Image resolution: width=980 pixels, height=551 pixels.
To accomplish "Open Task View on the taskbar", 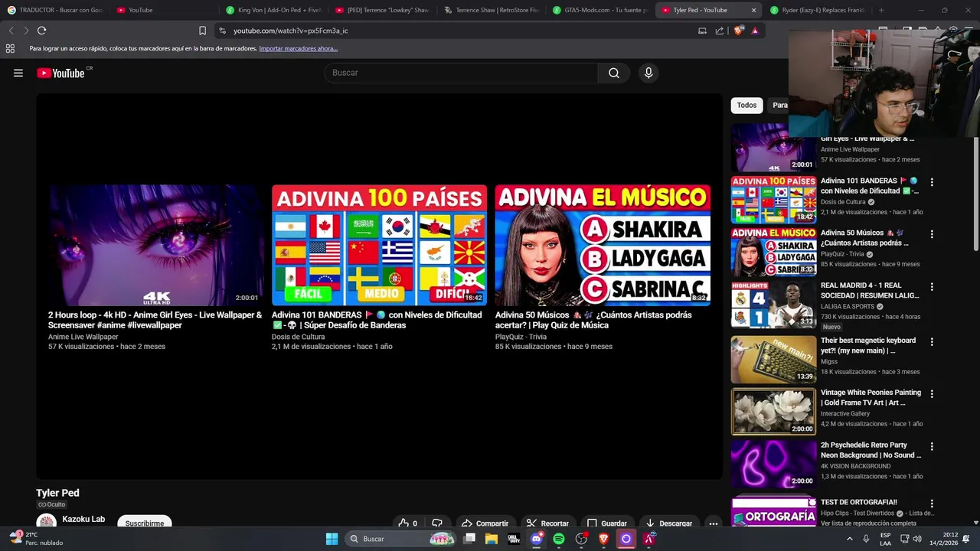I will [x=469, y=539].
